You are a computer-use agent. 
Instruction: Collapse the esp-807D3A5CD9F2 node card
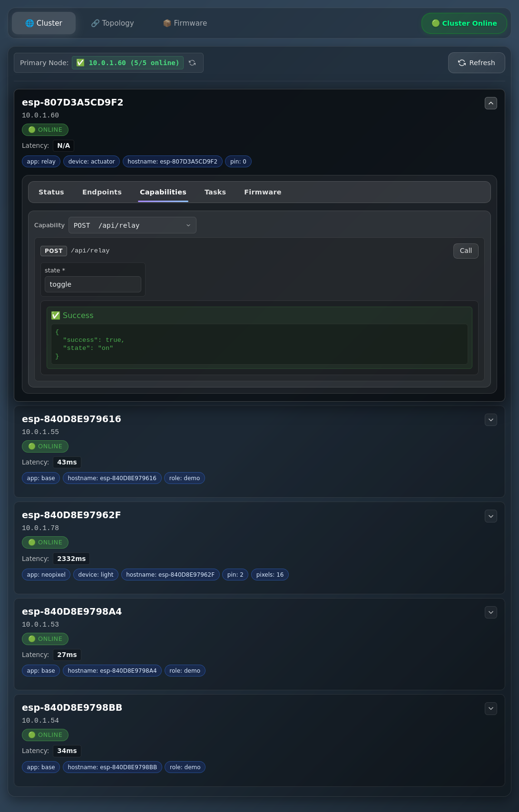tap(490, 103)
